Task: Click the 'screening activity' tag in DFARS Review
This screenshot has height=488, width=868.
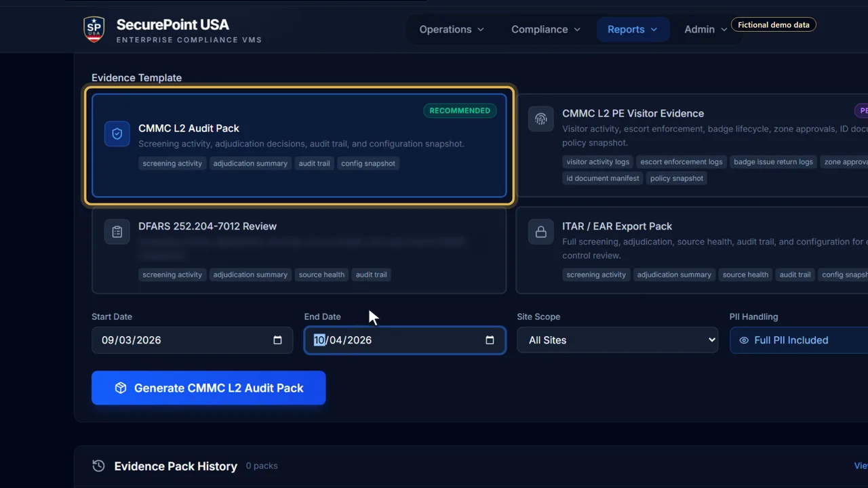Action: [172, 274]
